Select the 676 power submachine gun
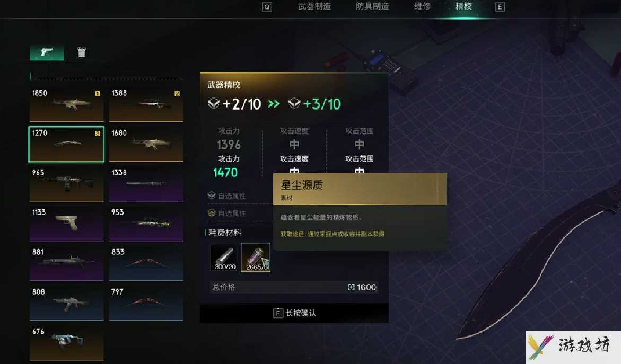Screen dimensions: 621x364 point(66,343)
